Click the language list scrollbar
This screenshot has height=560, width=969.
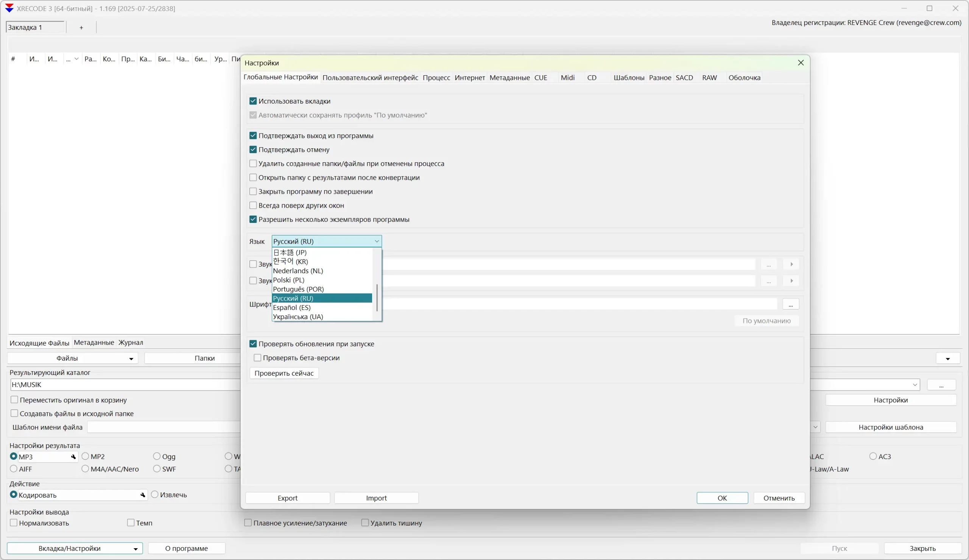point(377,298)
